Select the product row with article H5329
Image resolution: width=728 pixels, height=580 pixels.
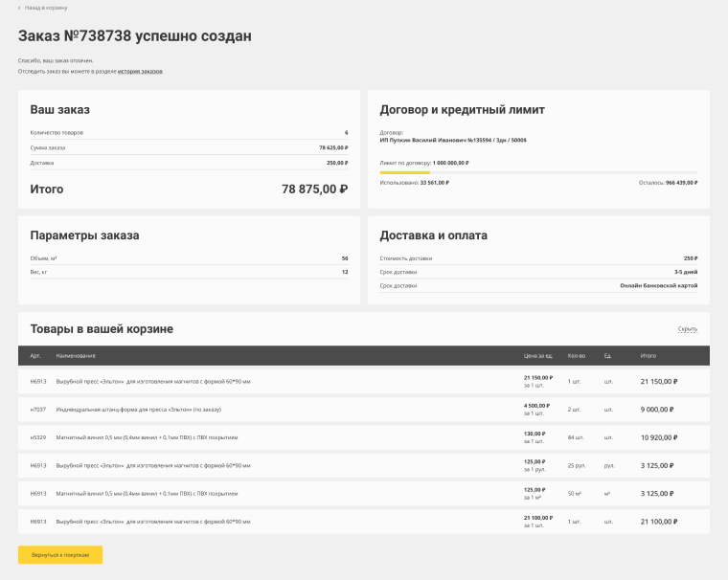[x=364, y=437]
